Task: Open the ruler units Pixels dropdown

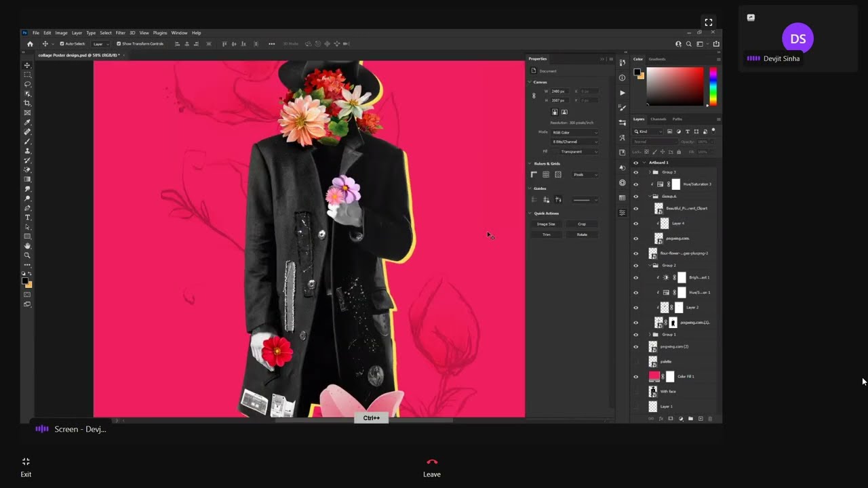Action: click(585, 175)
